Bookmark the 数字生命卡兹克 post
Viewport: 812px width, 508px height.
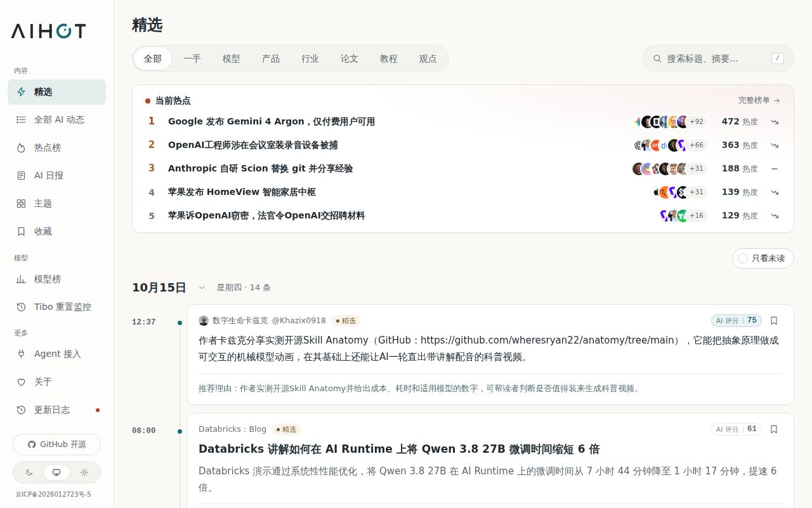(774, 321)
